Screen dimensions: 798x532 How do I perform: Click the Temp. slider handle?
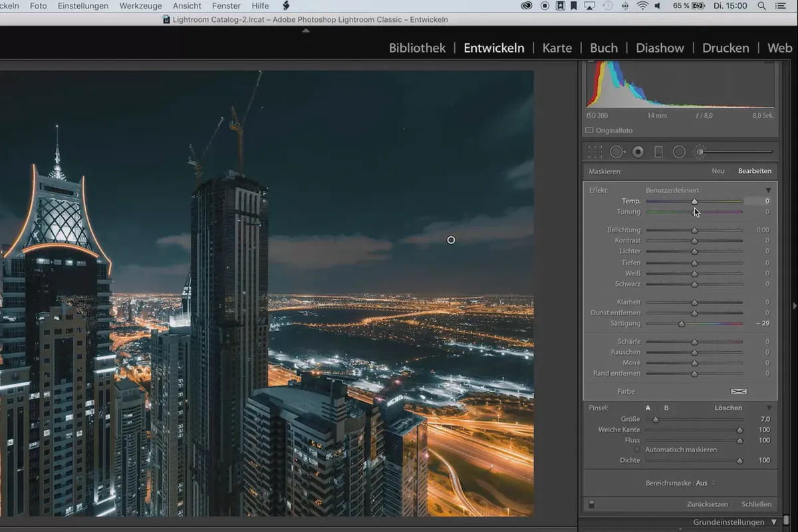[694, 201]
